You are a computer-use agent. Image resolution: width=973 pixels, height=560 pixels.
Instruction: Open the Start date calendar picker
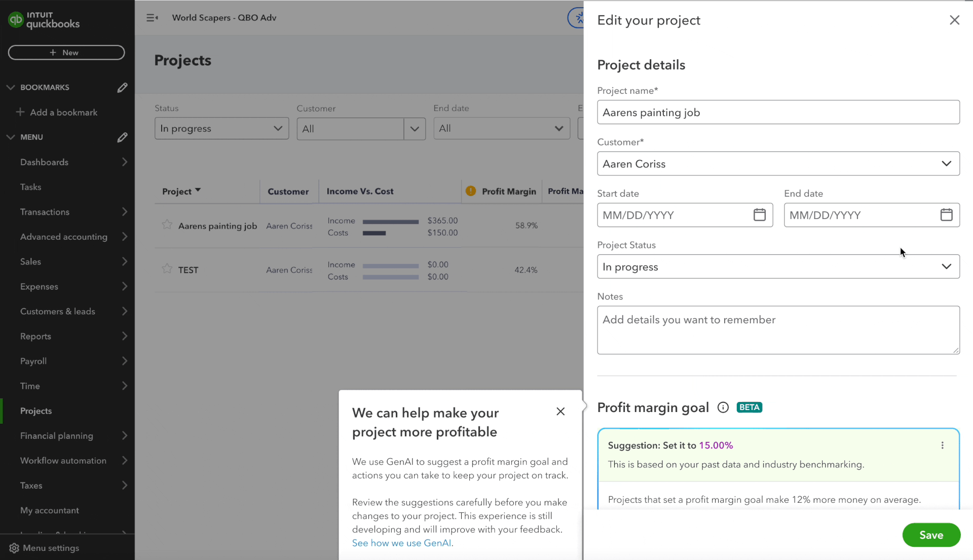[x=759, y=215]
